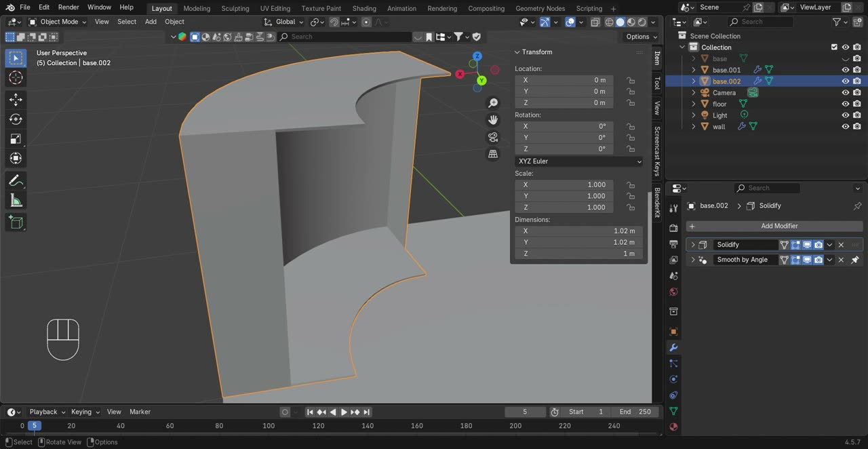Remove the Solidify modifier with X

point(841,245)
